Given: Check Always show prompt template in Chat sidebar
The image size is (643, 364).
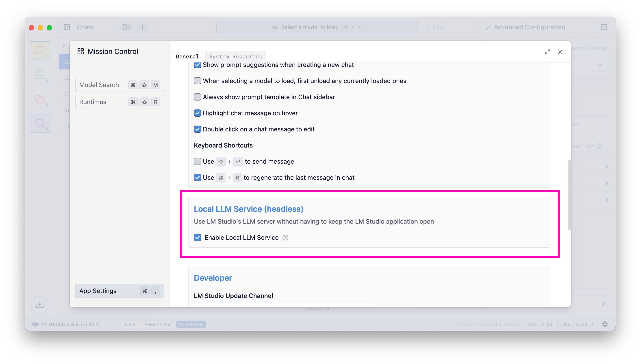Looking at the screenshot, I should click(x=198, y=97).
